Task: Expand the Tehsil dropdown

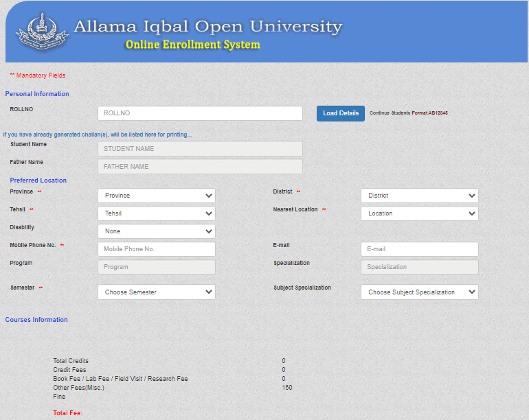Action: [157, 213]
